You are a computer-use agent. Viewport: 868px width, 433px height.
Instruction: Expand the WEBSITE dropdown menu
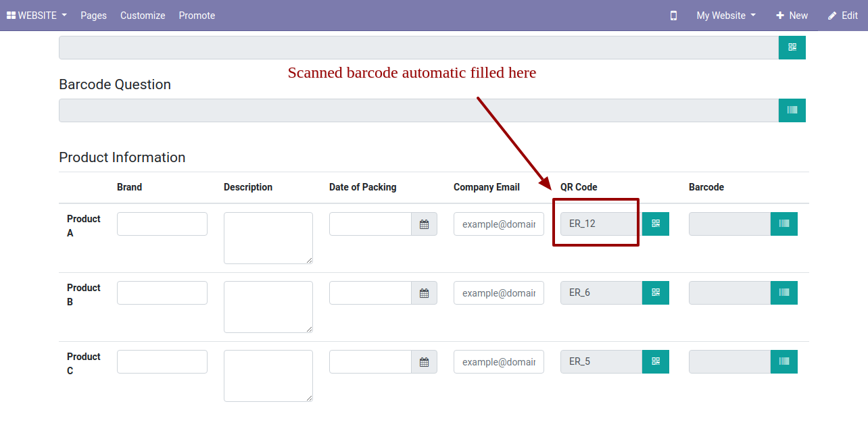(x=37, y=16)
